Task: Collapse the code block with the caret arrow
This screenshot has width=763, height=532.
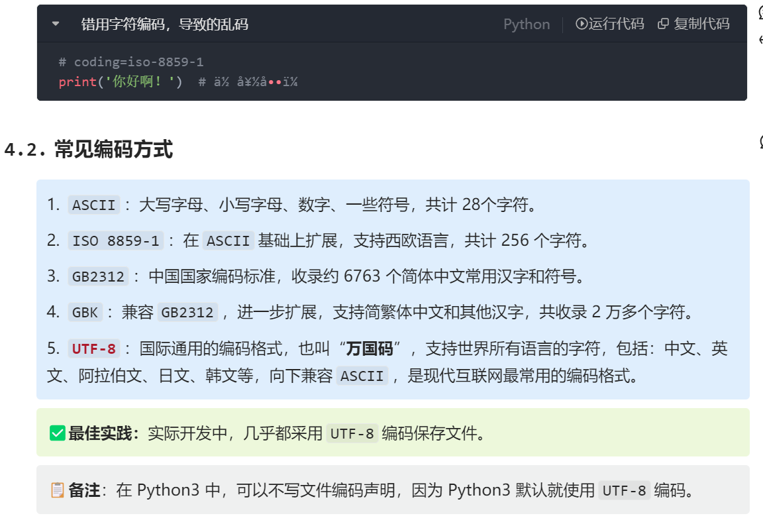Action: coord(56,23)
